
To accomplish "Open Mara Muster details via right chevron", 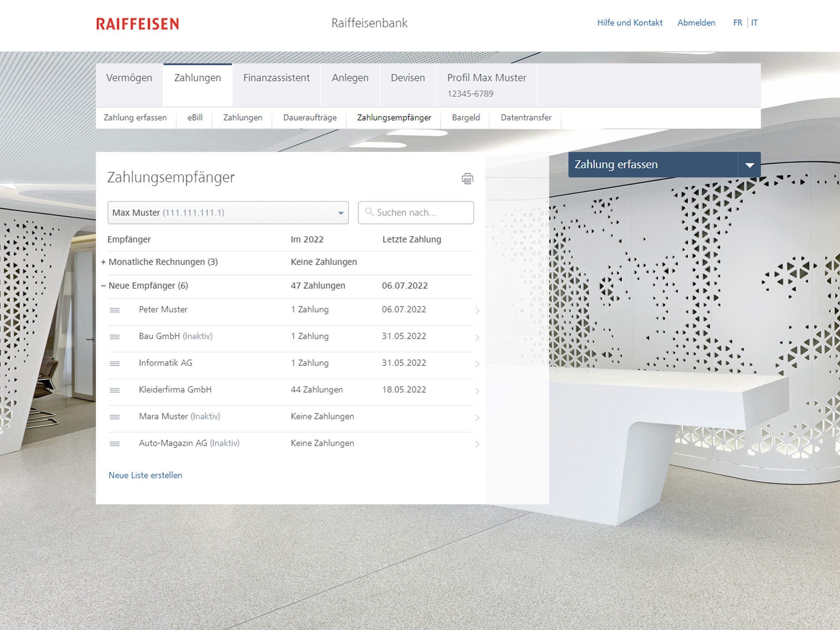I will click(x=477, y=418).
